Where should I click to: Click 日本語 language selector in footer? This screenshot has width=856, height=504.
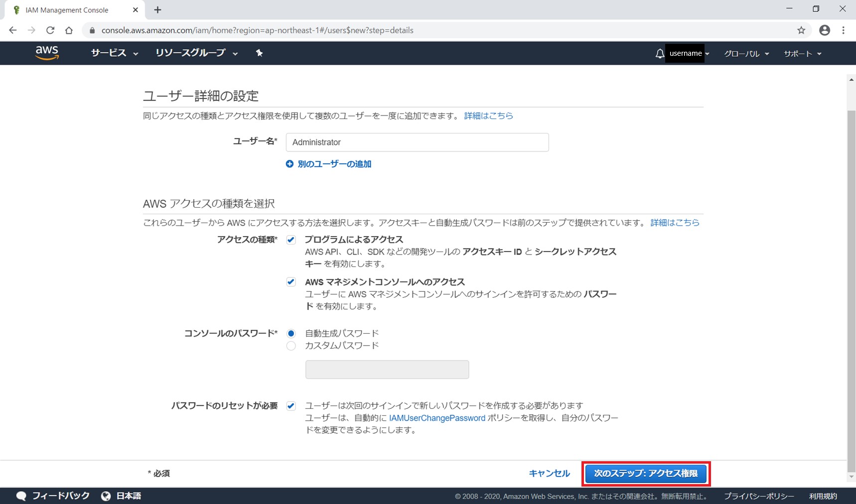click(129, 496)
